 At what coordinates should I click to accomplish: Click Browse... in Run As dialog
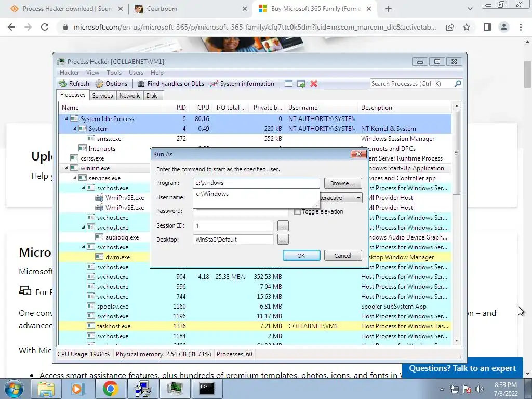pyautogui.click(x=343, y=183)
